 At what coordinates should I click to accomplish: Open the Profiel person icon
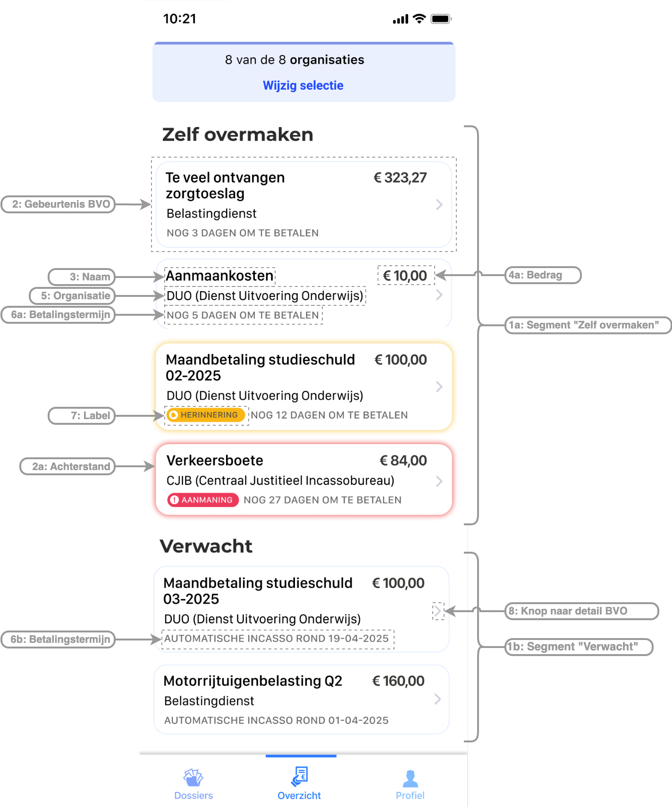[410, 778]
